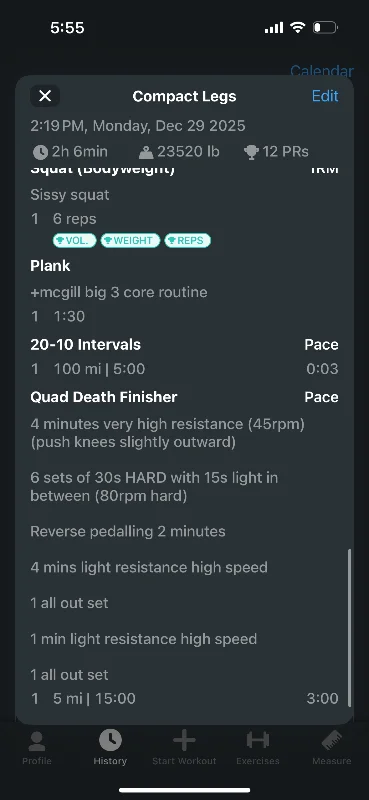Open the Plank exercise entry
Image resolution: width=369 pixels, height=800 pixels.
coord(51,266)
